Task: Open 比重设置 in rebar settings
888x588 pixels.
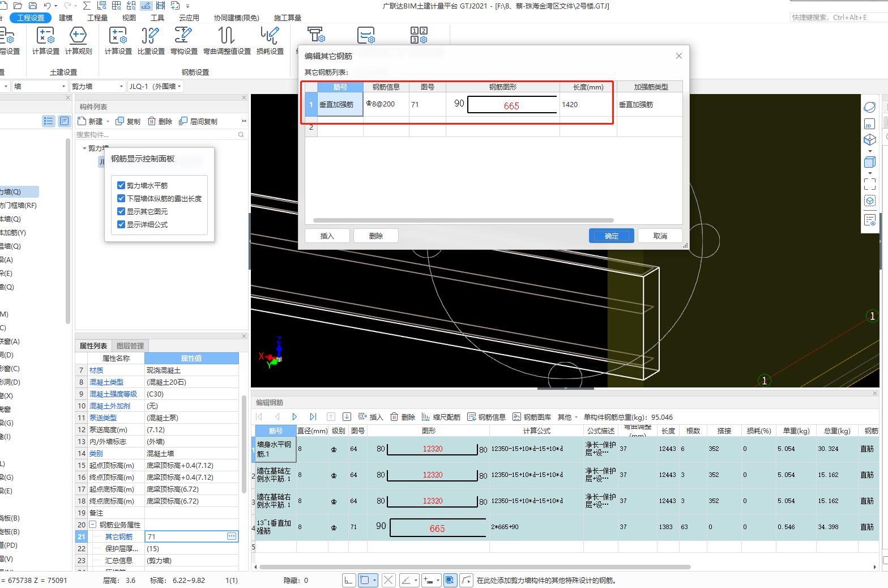Action: pyautogui.click(x=151, y=41)
